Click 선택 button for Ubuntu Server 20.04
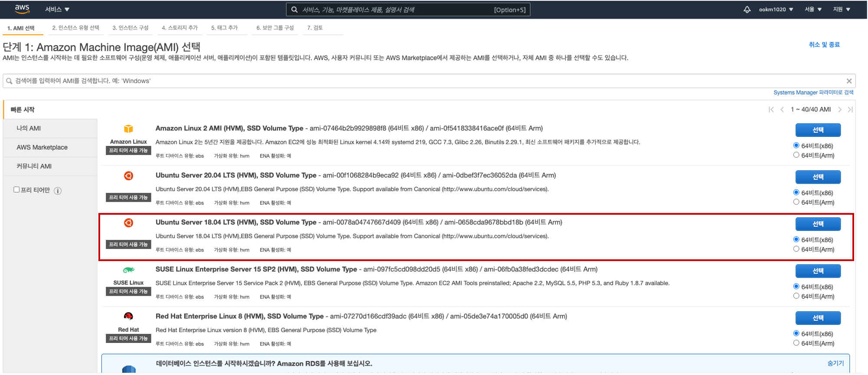The image size is (868, 375). [818, 177]
